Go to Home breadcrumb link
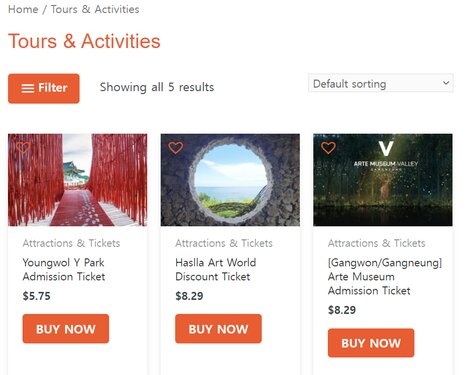The height and width of the screenshot is (375, 468). [x=23, y=9]
